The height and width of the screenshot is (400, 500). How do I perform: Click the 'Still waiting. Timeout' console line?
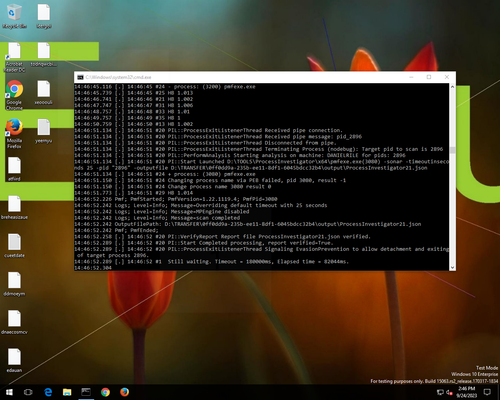coord(211,262)
